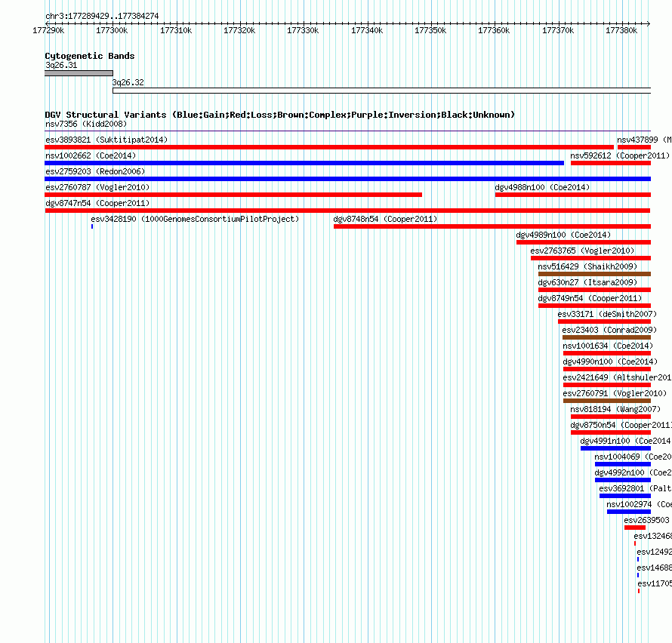Click esv23403 (Conrad2009) label
672x643 pixels.
click(609, 330)
